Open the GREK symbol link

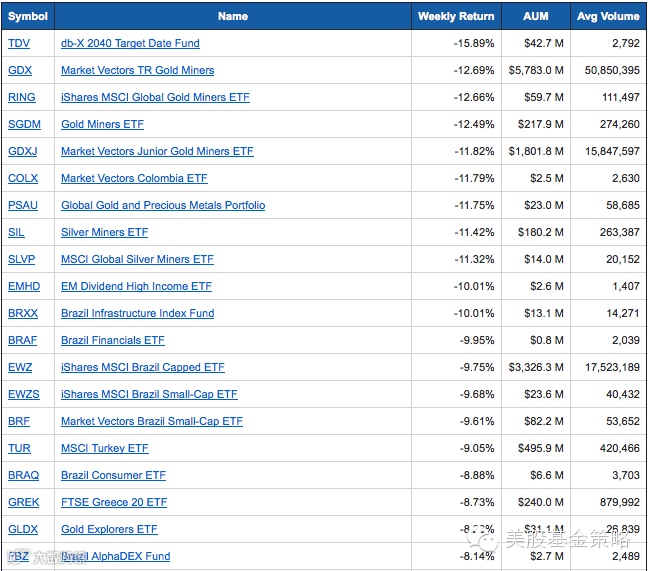[x=24, y=502]
